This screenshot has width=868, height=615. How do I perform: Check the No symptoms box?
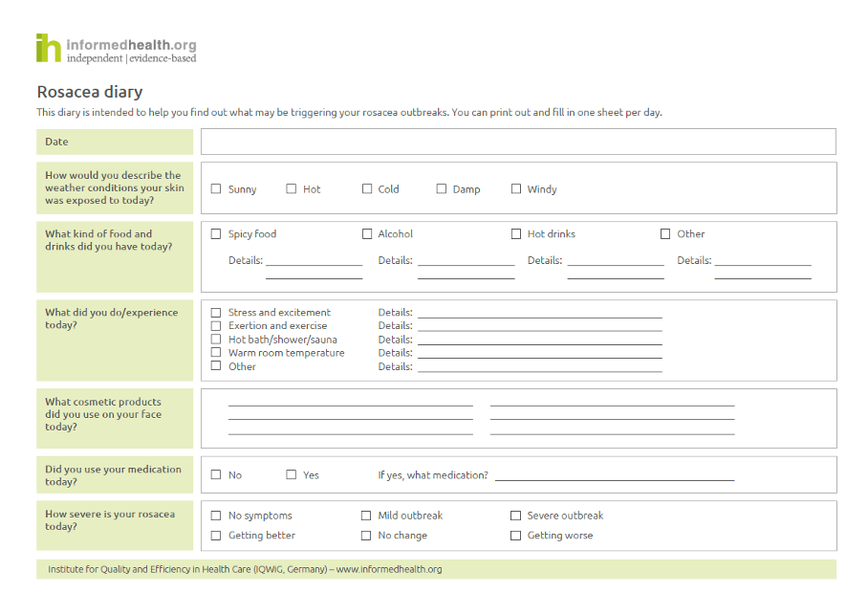216,516
